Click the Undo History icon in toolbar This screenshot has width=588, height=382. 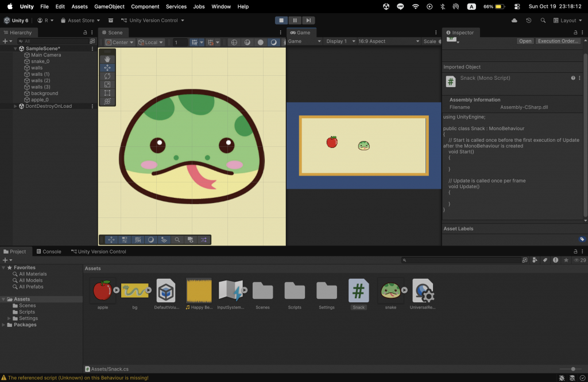click(528, 21)
